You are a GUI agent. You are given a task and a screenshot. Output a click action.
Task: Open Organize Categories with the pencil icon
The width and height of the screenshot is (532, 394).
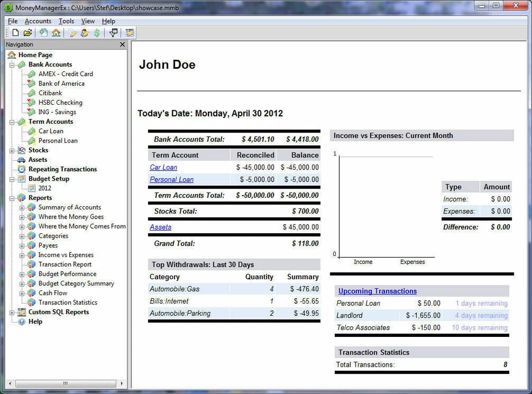(x=71, y=33)
